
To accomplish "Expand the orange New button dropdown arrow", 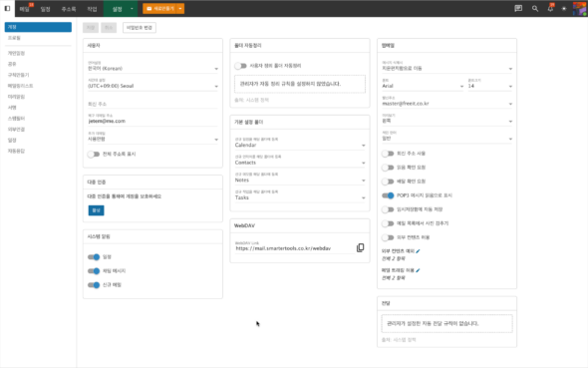I will (180, 9).
